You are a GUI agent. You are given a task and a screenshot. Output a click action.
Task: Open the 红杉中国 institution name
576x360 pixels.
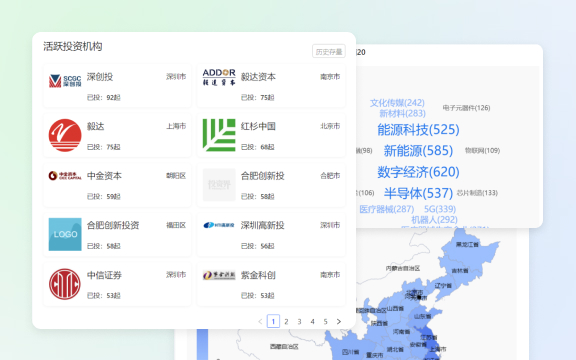(x=258, y=126)
